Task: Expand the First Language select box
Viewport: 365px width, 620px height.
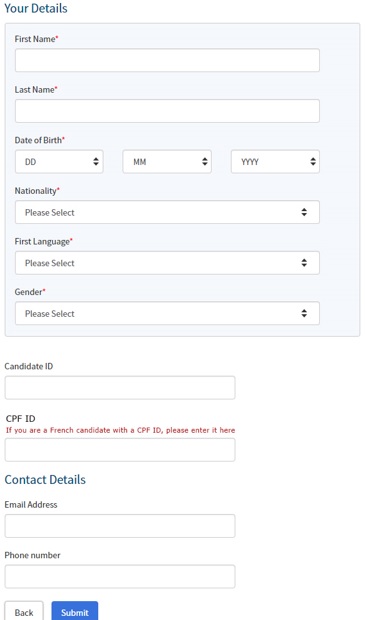Action: (x=167, y=263)
